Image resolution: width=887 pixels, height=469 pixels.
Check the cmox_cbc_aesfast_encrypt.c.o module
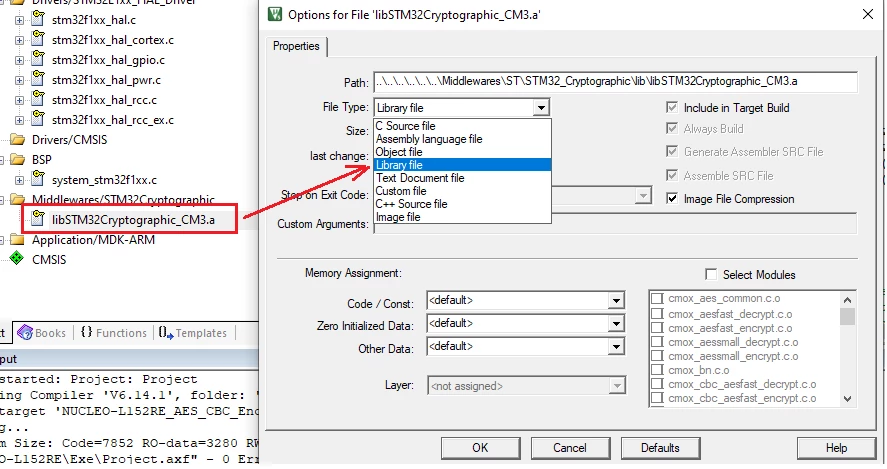click(657, 398)
